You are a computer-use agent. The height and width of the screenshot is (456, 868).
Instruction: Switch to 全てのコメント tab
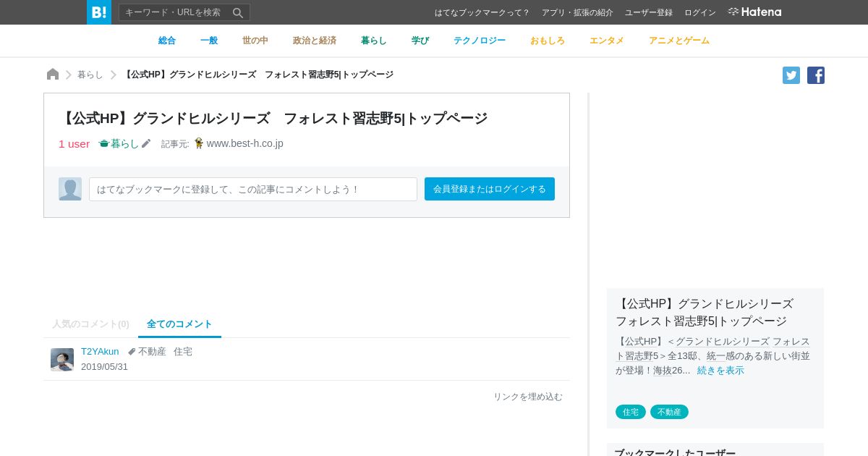pyautogui.click(x=179, y=324)
